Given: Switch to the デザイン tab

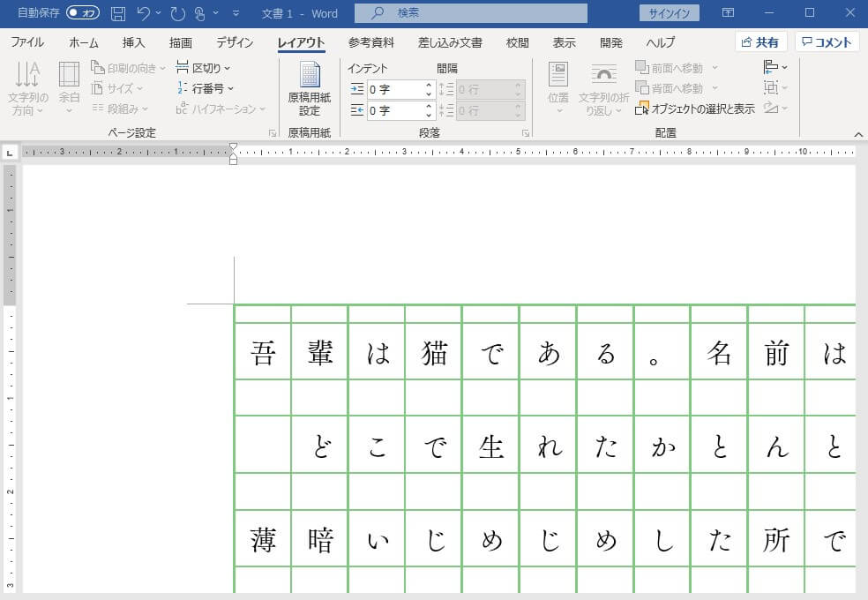Looking at the screenshot, I should pyautogui.click(x=235, y=42).
